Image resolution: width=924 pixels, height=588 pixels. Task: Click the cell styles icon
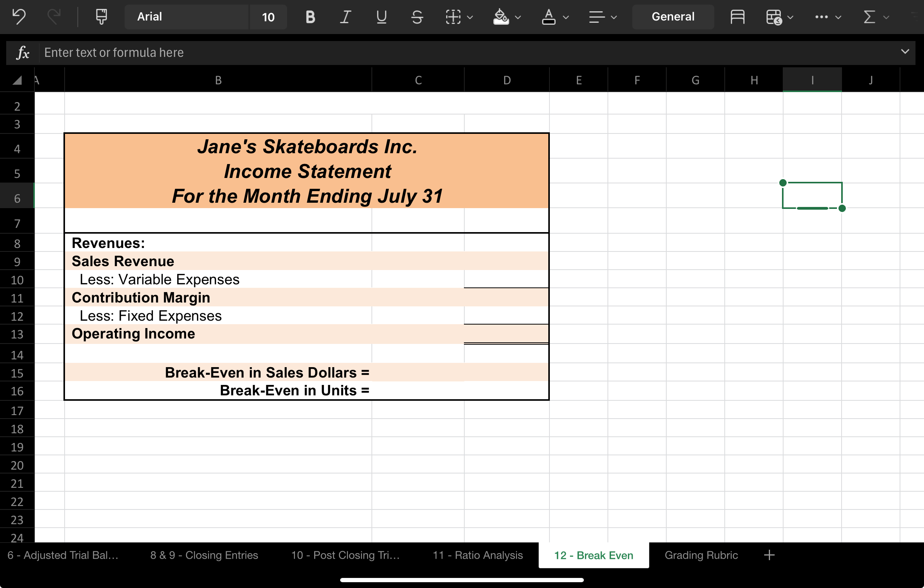coord(737,17)
